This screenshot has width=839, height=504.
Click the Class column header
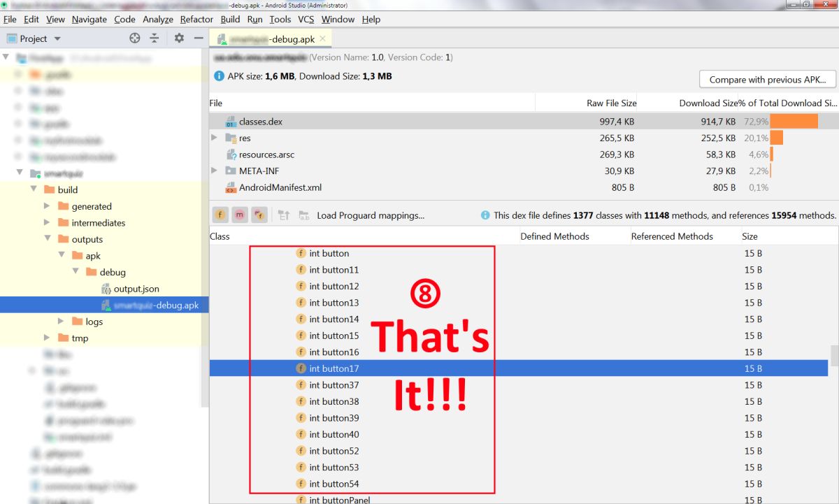[220, 236]
